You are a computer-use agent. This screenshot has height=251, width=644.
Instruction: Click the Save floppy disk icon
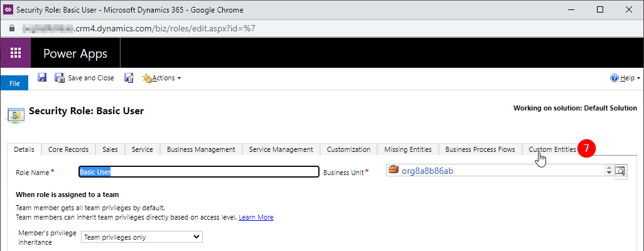pyautogui.click(x=42, y=78)
